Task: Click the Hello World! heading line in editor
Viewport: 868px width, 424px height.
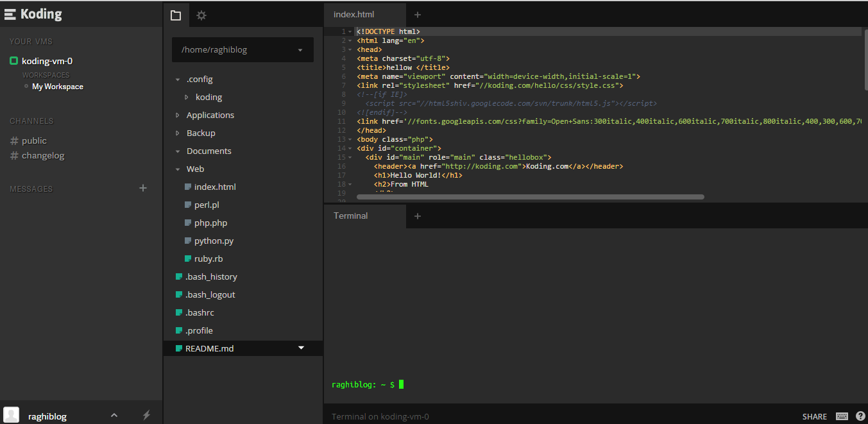Action: [418, 175]
